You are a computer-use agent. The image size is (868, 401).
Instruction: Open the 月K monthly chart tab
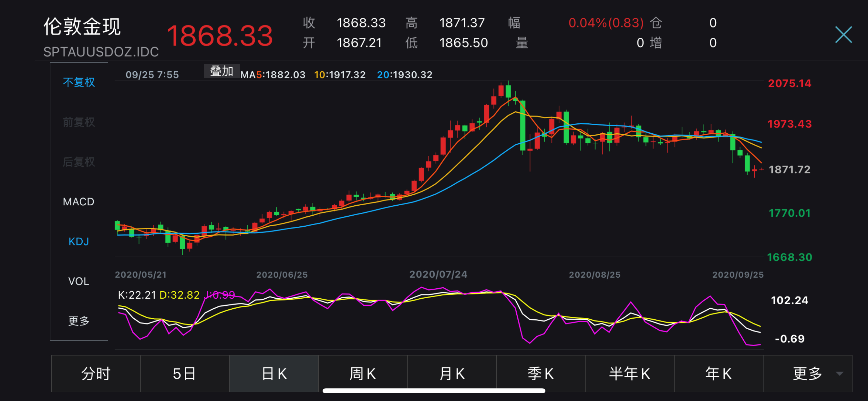(451, 373)
